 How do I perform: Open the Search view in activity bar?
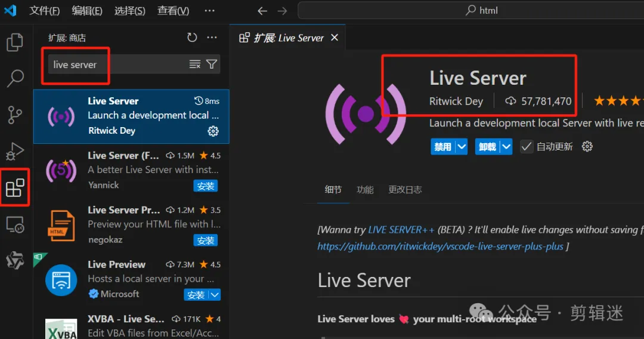tap(15, 78)
